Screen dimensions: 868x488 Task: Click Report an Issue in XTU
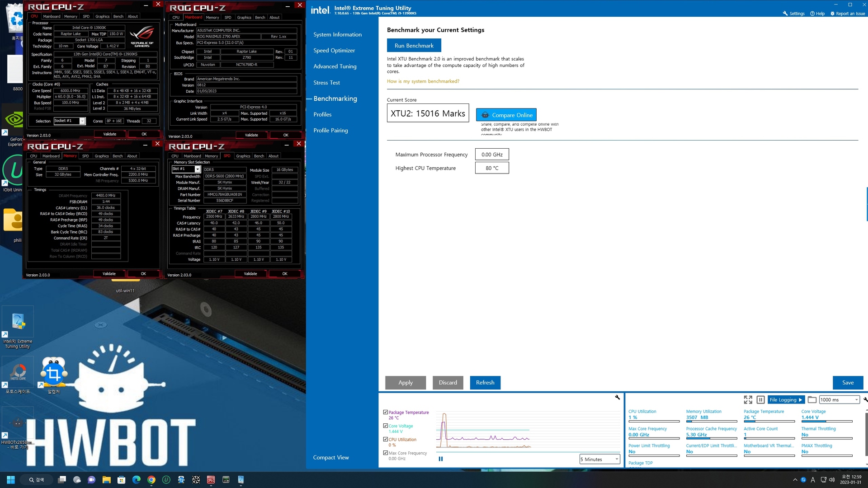pyautogui.click(x=848, y=14)
